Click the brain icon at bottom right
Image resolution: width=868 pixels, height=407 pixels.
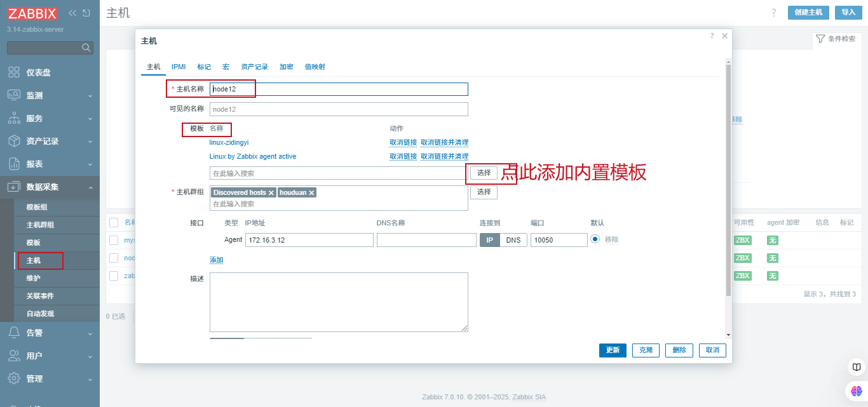857,391
